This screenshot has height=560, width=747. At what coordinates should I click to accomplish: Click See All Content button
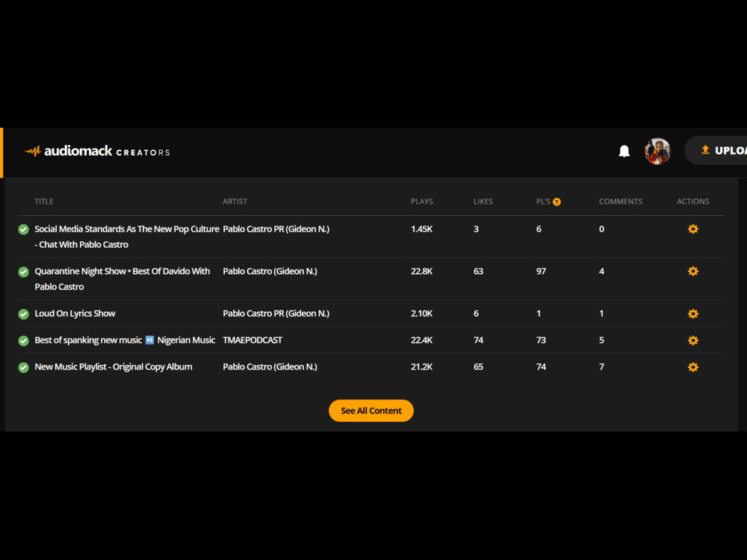(x=371, y=411)
